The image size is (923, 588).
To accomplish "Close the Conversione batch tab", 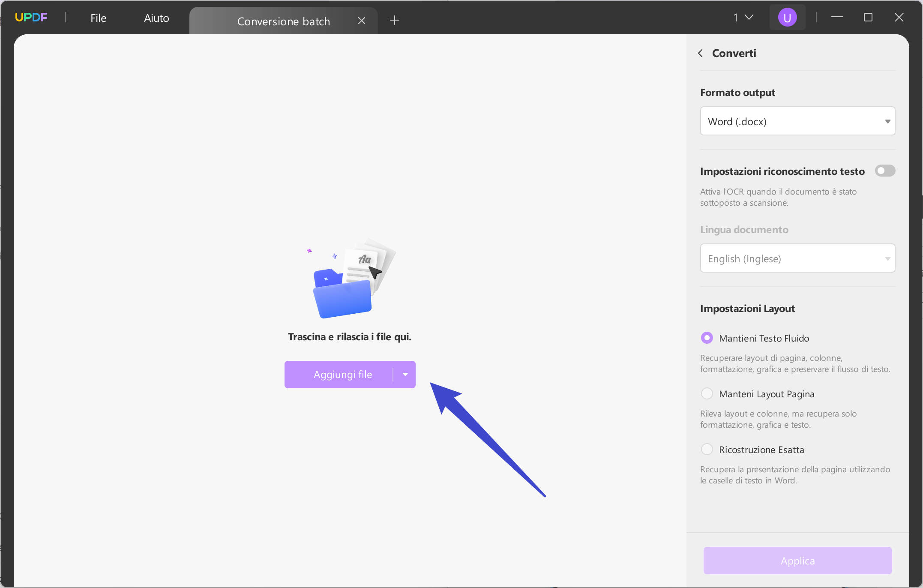I will 362,21.
